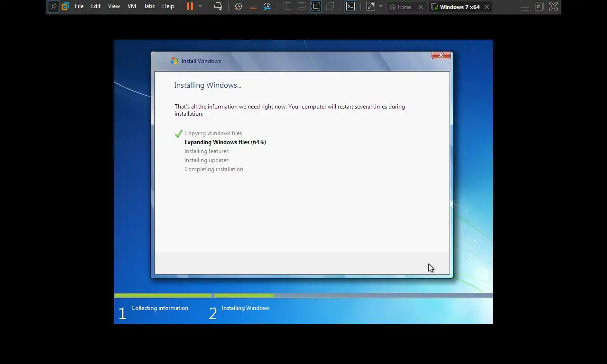Click Completing installation step text
The width and height of the screenshot is (607, 364).
pyautogui.click(x=214, y=169)
